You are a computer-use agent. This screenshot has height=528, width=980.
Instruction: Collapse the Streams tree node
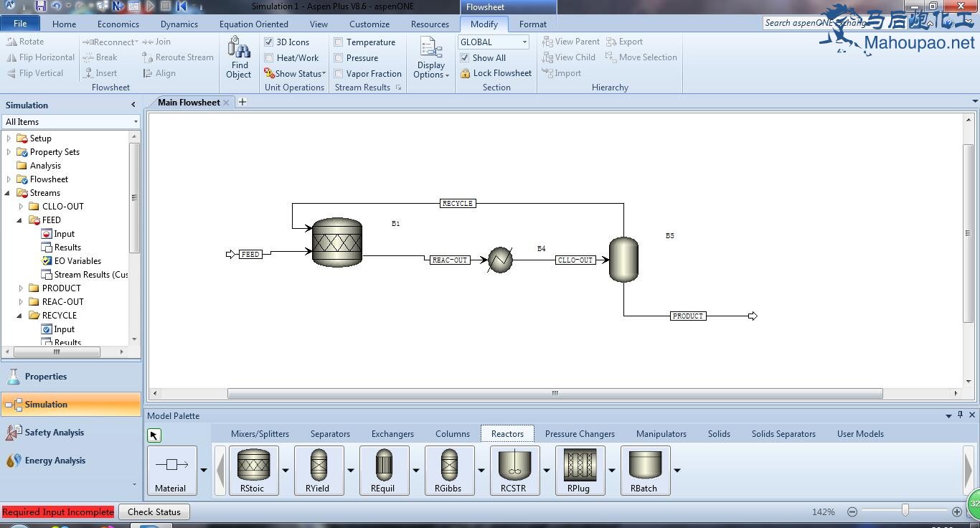pyautogui.click(x=9, y=193)
